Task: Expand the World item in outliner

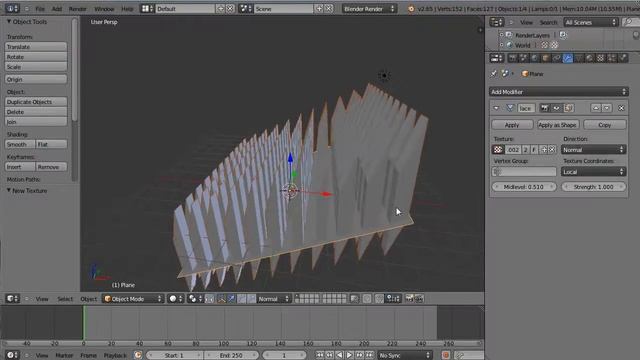Action: 502,45
